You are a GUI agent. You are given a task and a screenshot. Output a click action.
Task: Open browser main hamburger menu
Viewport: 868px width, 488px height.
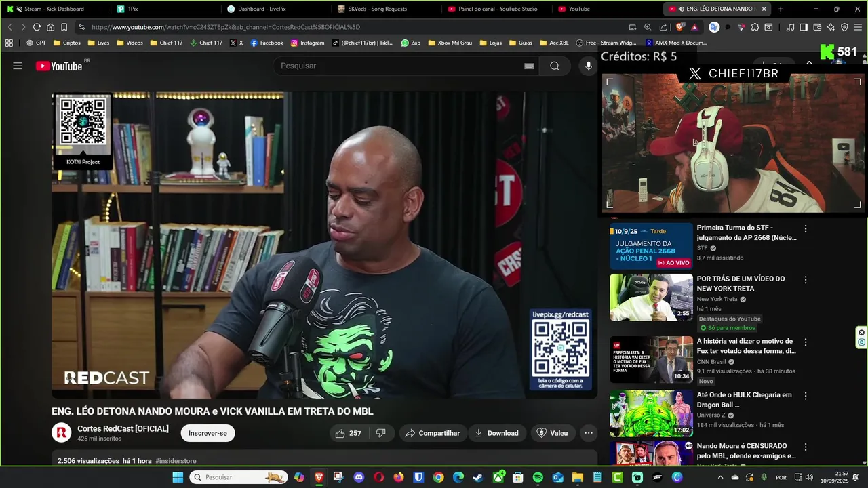[x=858, y=27]
